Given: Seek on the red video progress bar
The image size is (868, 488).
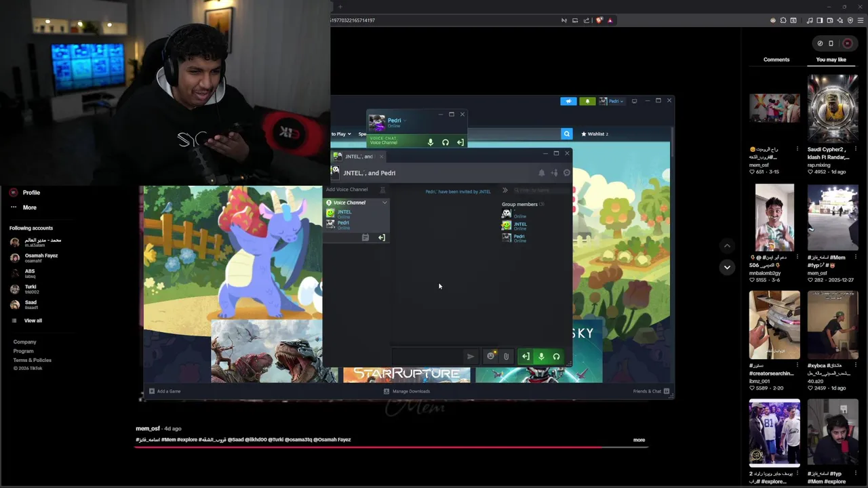Looking at the screenshot, I should (x=391, y=447).
